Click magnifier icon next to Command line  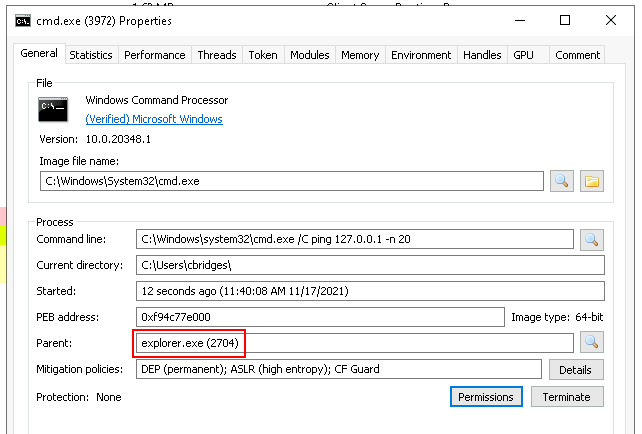(x=591, y=239)
